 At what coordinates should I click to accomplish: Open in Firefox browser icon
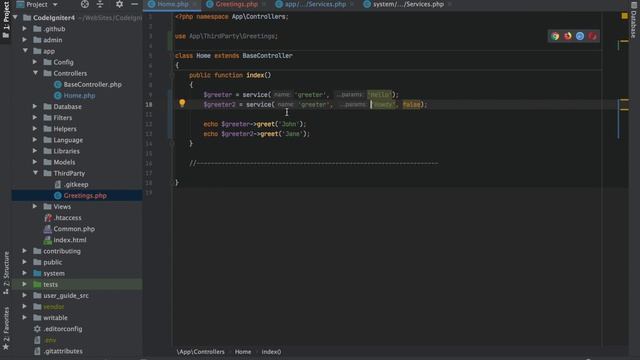(x=567, y=36)
